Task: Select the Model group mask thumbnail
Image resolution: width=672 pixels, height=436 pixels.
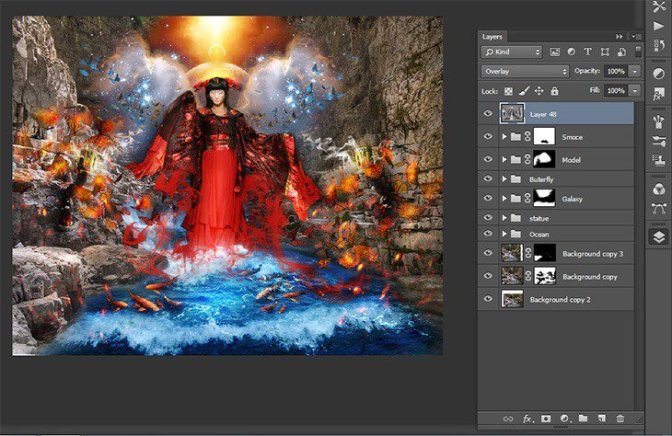Action: [x=544, y=159]
